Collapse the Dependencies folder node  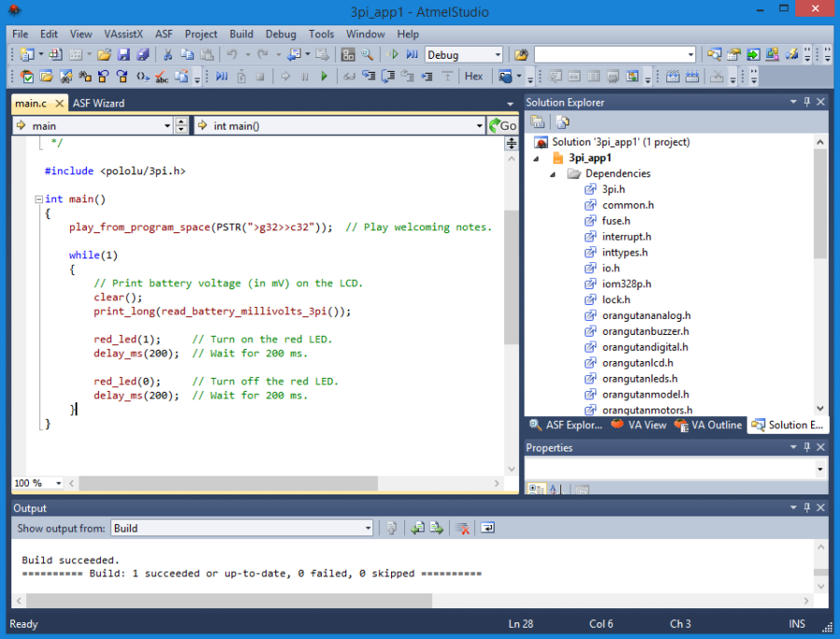tap(553, 174)
